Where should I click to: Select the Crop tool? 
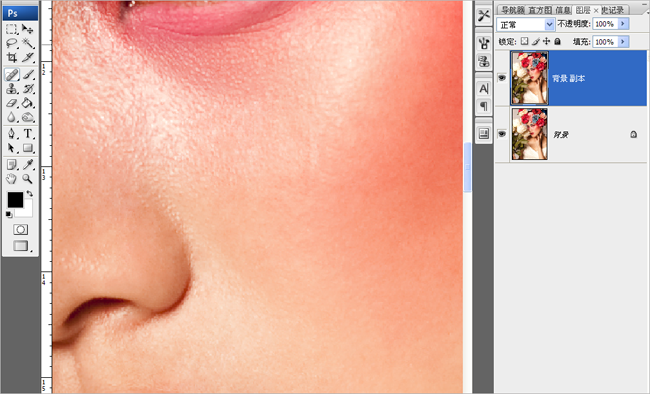tap(12, 57)
